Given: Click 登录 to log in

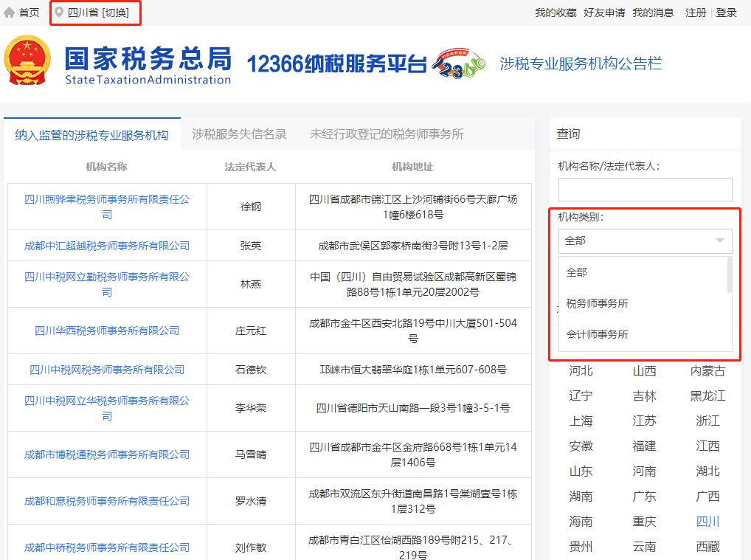Looking at the screenshot, I should (x=726, y=13).
